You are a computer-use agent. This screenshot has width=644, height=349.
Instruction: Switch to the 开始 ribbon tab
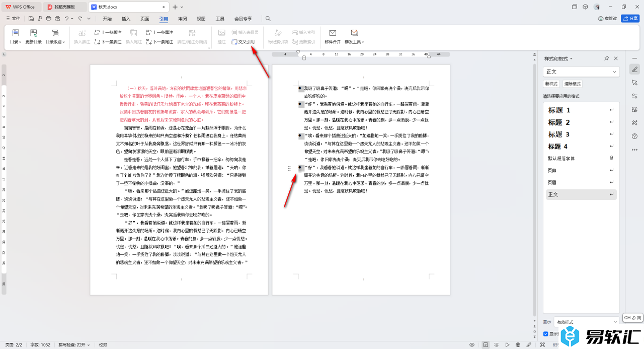107,19
